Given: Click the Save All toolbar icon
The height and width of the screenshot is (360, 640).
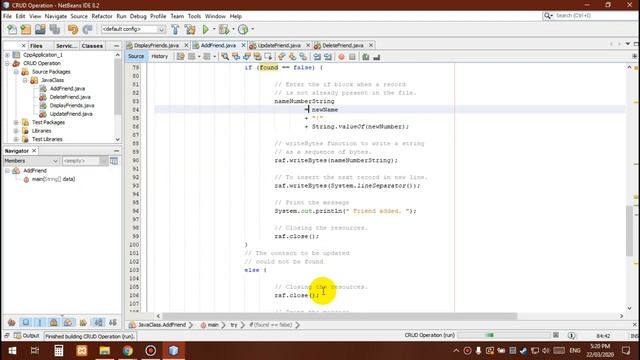Looking at the screenshot, I should 55,29.
